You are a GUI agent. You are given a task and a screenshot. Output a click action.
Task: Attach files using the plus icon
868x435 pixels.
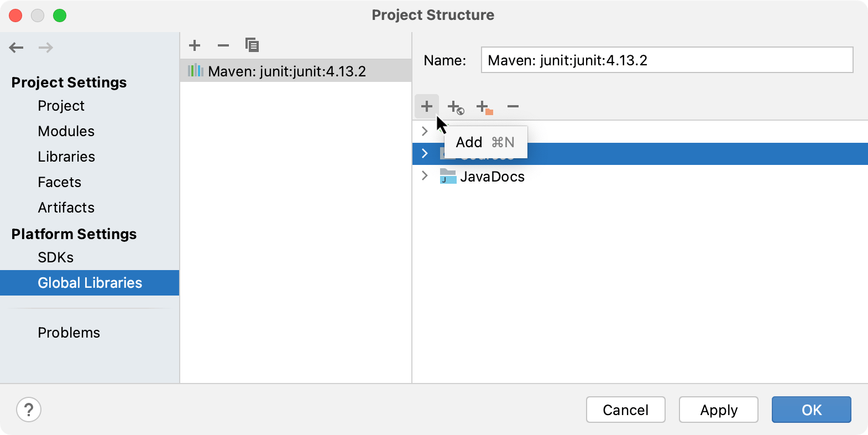coord(427,106)
